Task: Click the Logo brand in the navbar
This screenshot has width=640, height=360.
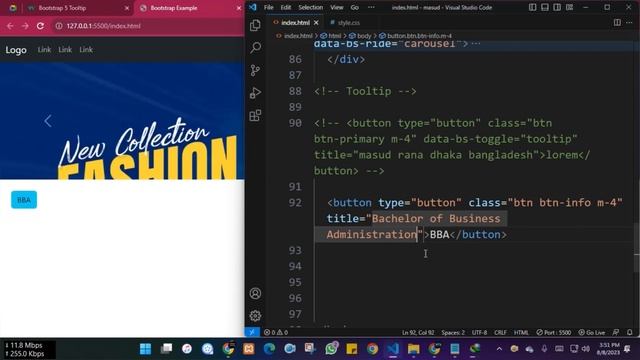Action: click(16, 50)
